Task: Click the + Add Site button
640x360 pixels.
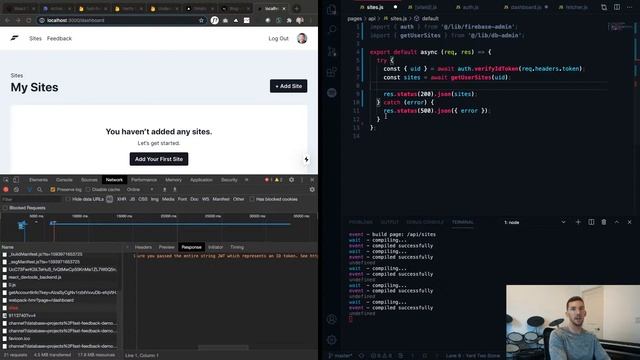Action: click(x=289, y=86)
